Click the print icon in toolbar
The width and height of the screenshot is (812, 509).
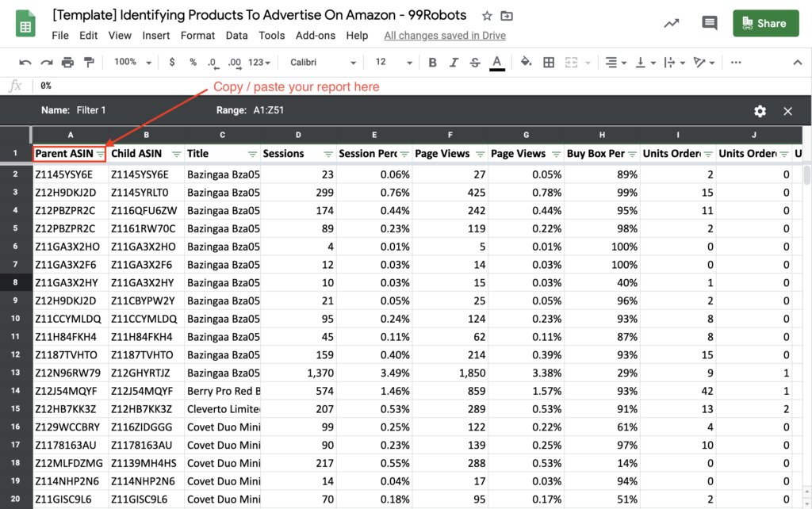pyautogui.click(x=67, y=63)
